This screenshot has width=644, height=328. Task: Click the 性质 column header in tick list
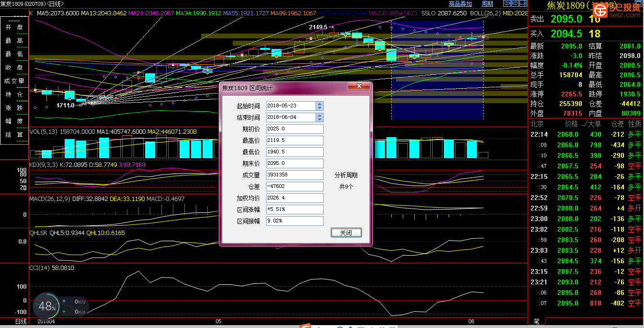(634, 124)
